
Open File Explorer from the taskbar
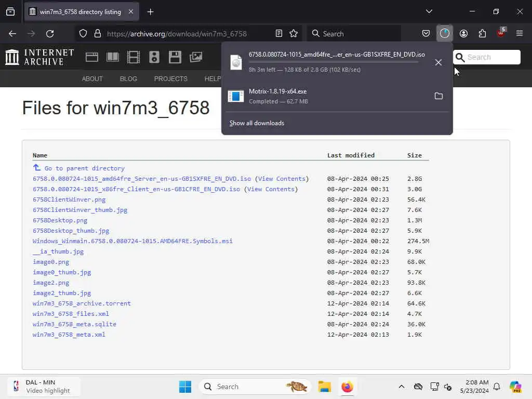324,387
